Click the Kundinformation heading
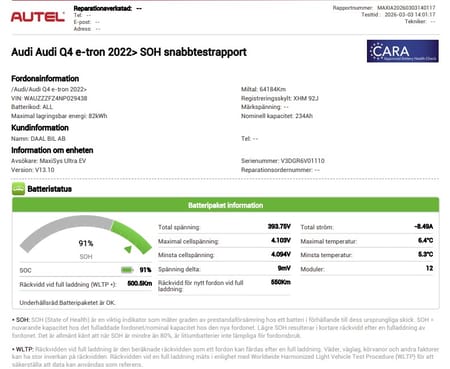 point(40,128)
